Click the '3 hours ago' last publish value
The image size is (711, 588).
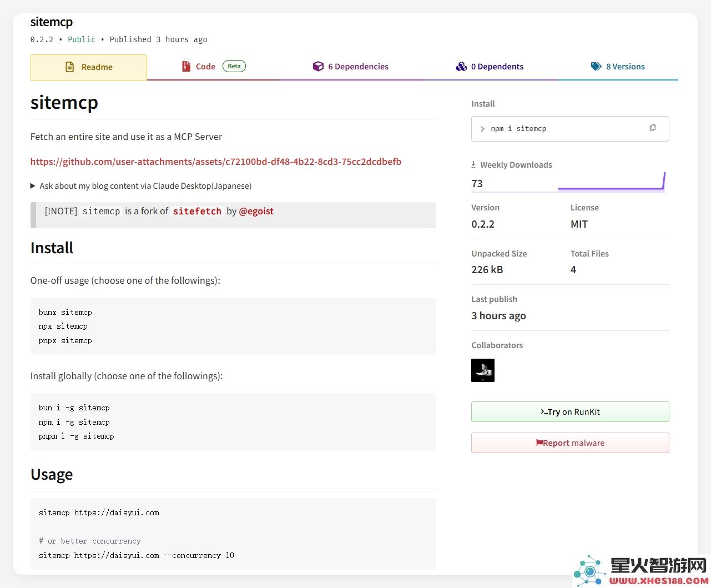[499, 316]
